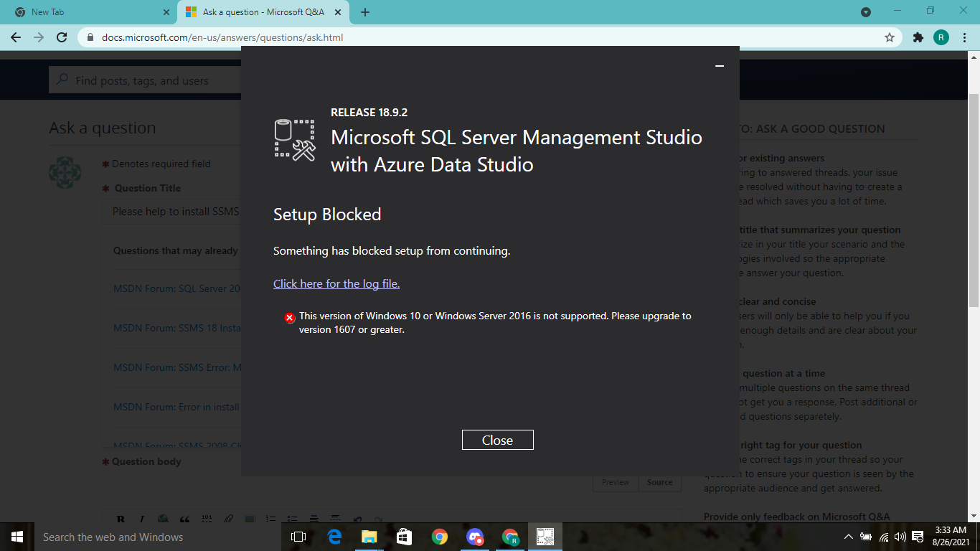
Task: Undo the last edit with the undo arrow
Action: (356, 519)
